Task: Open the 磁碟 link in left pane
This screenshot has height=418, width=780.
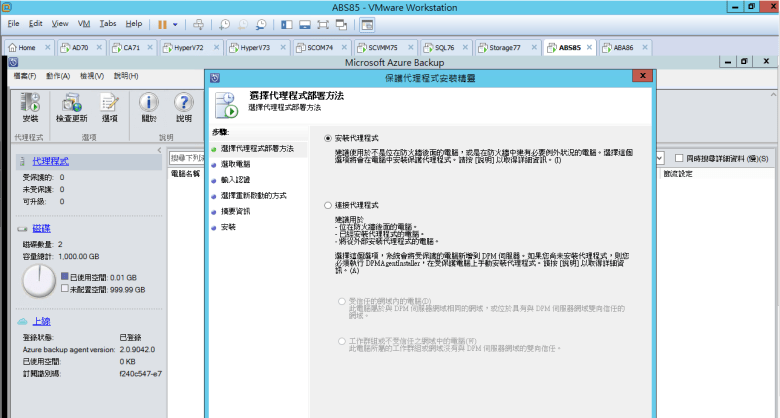Action: 41,228
